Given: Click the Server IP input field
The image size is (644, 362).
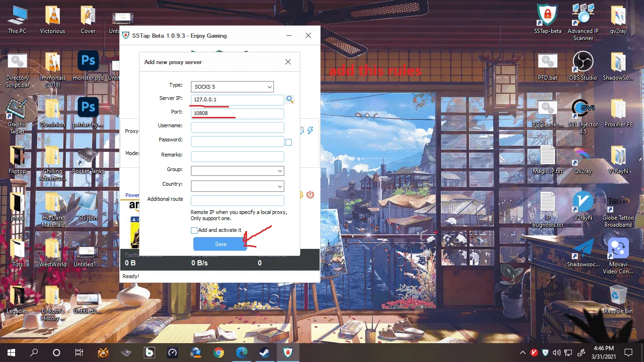Looking at the screenshot, I should click(238, 100).
